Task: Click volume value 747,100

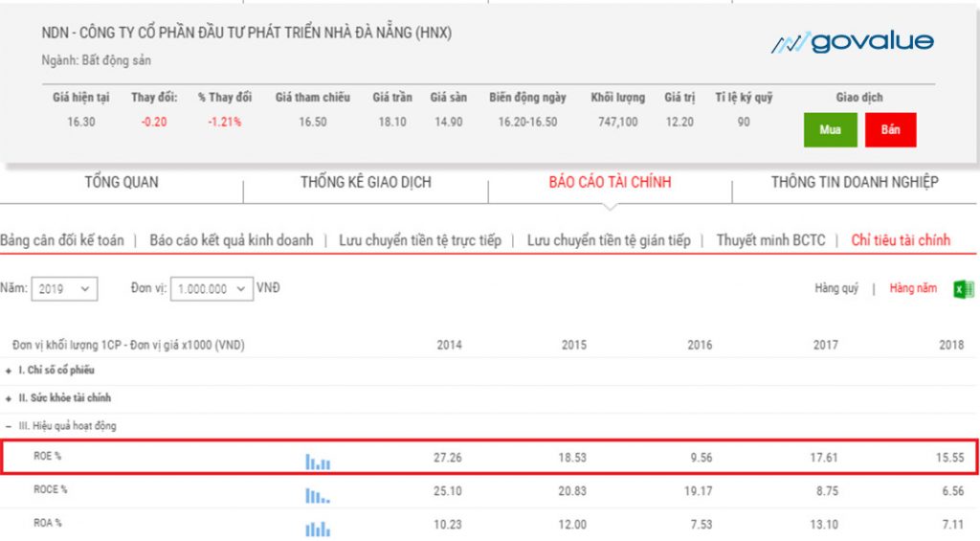Action: (617, 122)
